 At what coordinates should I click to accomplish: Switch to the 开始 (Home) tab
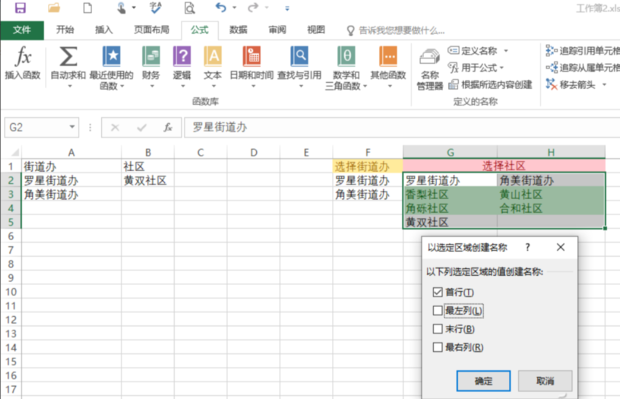point(65,30)
